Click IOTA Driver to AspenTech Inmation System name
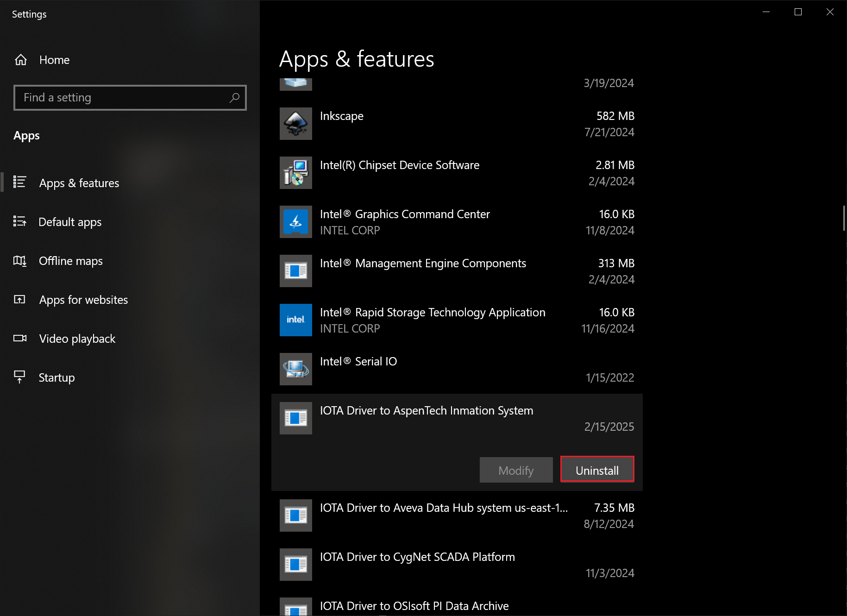The height and width of the screenshot is (616, 847). pyautogui.click(x=427, y=410)
